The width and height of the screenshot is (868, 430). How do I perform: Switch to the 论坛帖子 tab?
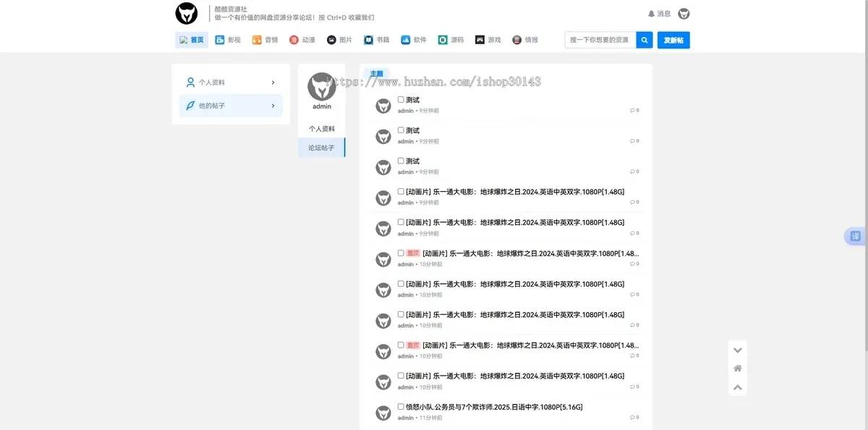(322, 148)
